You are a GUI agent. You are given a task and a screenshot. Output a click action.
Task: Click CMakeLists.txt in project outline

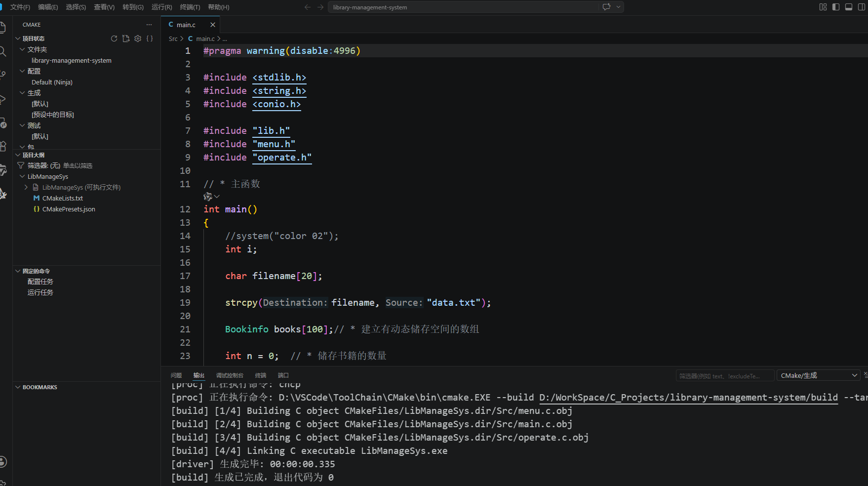tap(63, 198)
